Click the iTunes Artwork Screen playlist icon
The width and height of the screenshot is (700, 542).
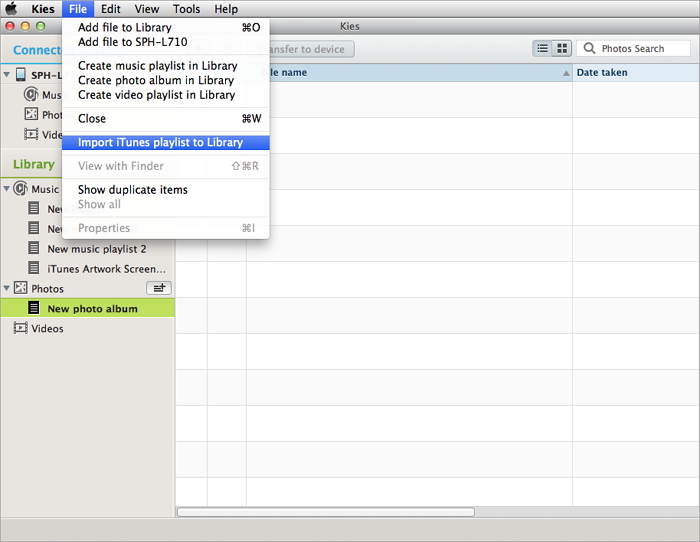tap(33, 267)
